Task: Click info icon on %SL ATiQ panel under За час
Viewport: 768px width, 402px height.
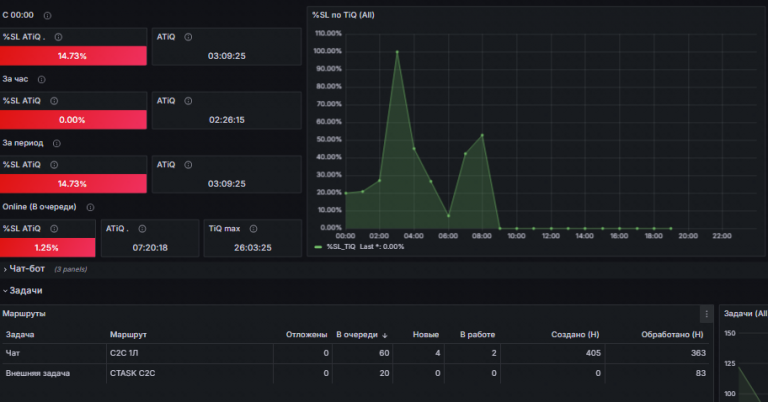Action: point(54,101)
